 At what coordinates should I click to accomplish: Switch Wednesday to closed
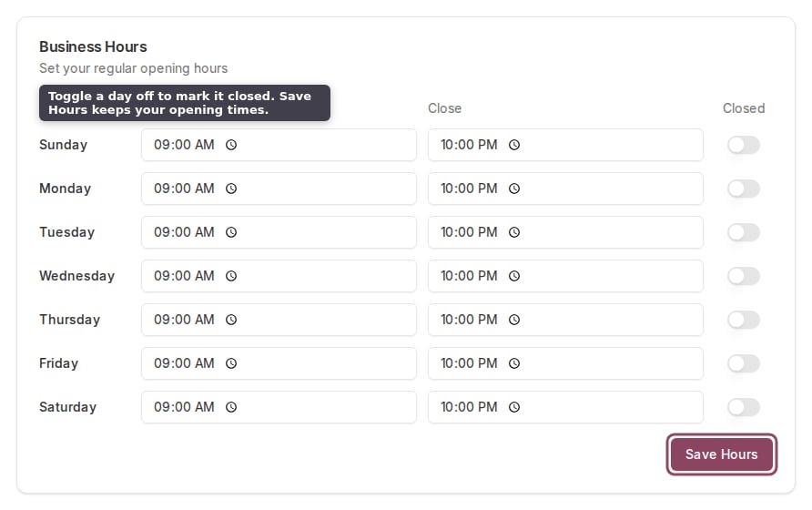744,276
